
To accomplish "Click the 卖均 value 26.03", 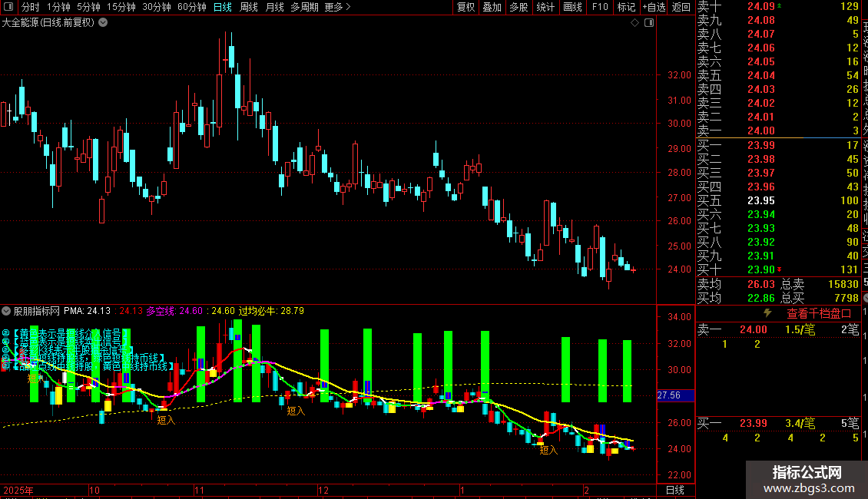I will tap(760, 284).
